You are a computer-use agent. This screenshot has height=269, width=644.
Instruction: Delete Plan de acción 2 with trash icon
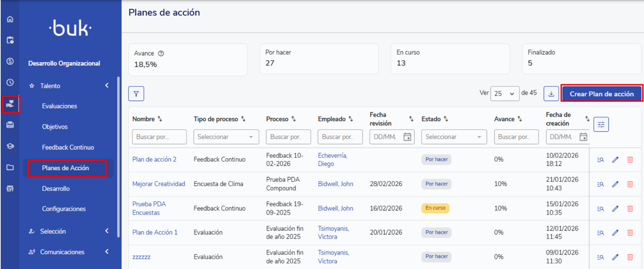tap(630, 160)
